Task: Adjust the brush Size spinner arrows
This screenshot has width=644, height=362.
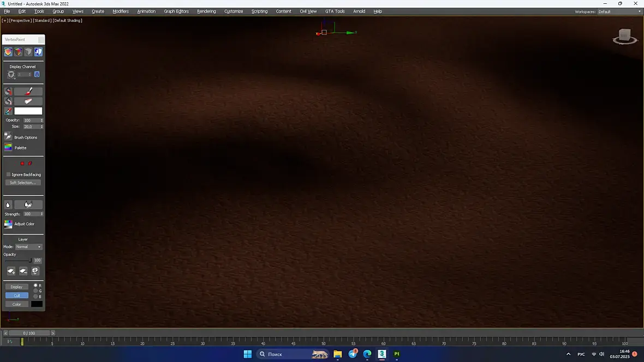Action: 41,127
